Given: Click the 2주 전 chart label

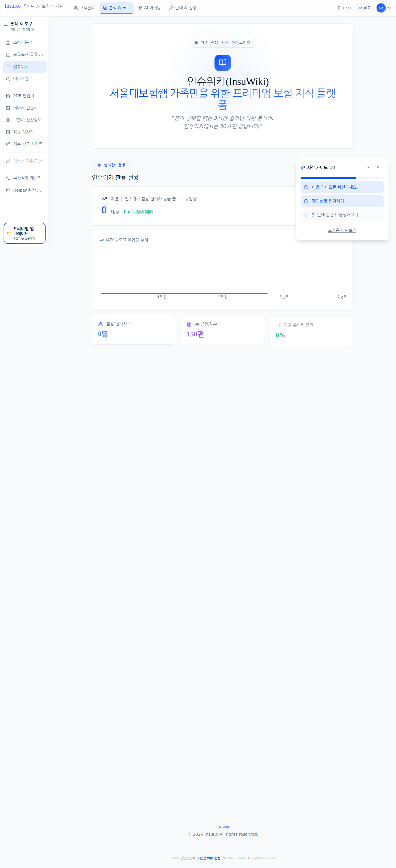Looking at the screenshot, I should (x=223, y=297).
